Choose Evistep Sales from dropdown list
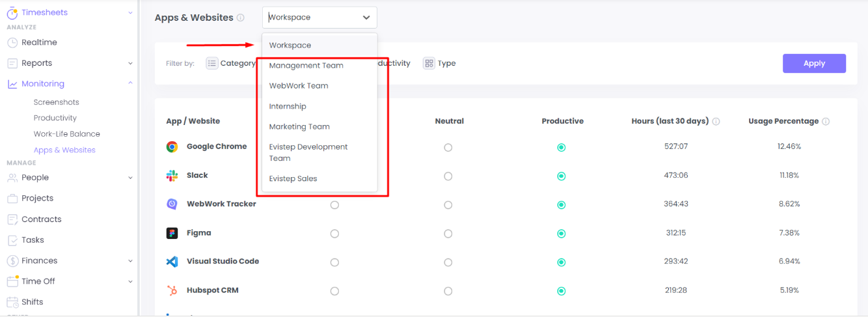This screenshot has height=317, width=868. [x=319, y=179]
